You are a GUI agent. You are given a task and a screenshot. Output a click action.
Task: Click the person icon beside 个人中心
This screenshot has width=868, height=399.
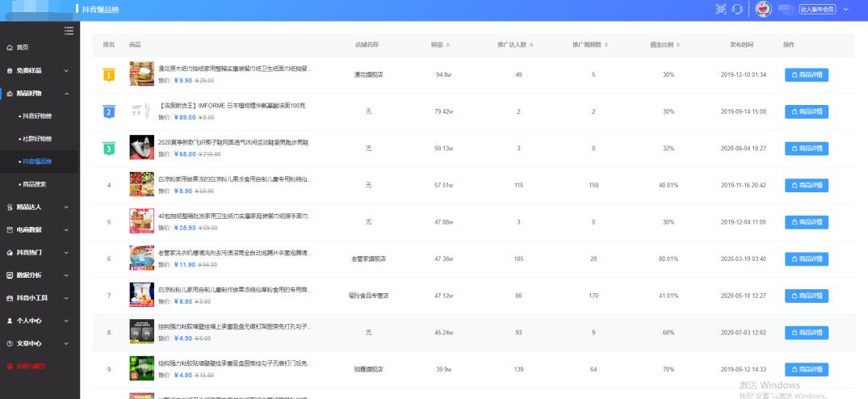coord(10,321)
